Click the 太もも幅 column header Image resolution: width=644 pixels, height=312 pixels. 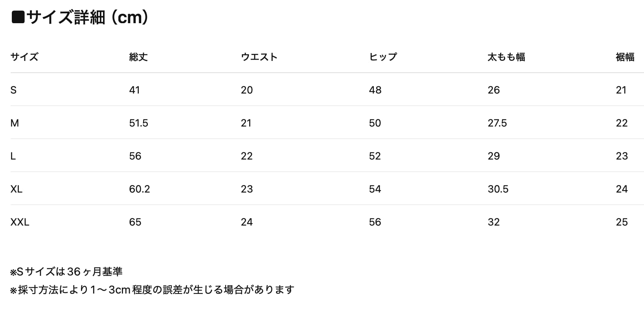click(506, 57)
